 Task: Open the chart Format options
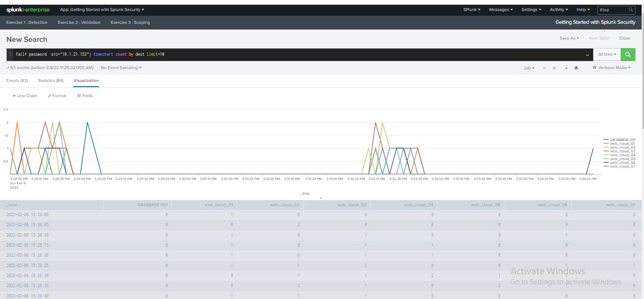[x=57, y=96]
